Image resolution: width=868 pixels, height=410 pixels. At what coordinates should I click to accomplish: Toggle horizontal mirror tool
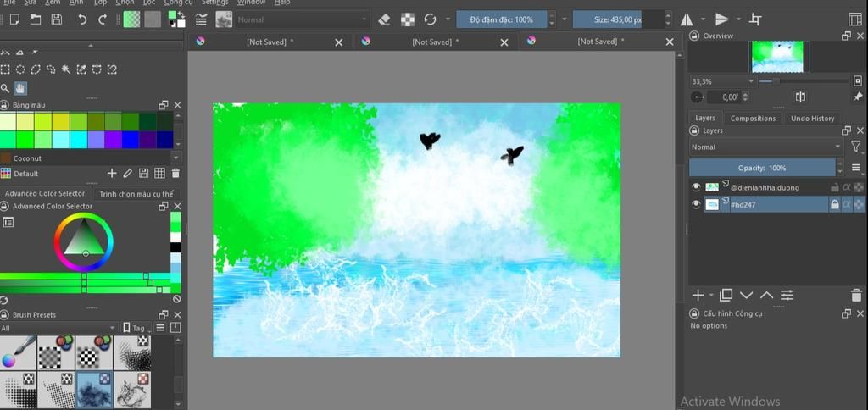686,20
